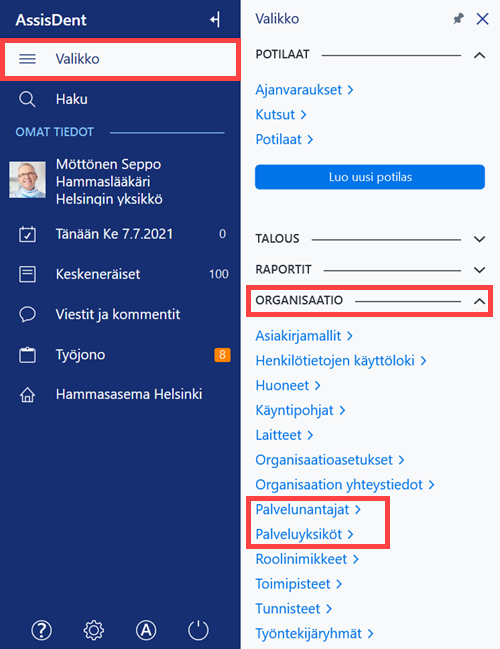Image resolution: width=500 pixels, height=649 pixels.
Task: Open Hammasasema Helsinki home item
Action: [x=120, y=394]
